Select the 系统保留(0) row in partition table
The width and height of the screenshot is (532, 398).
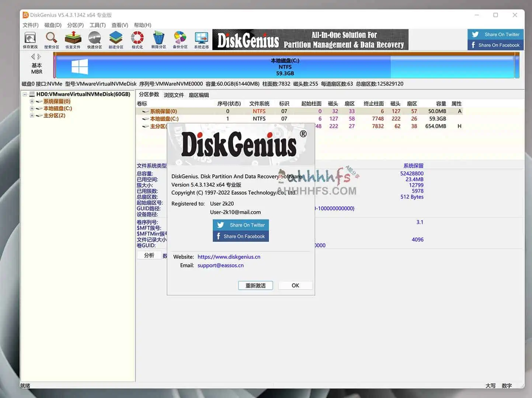299,111
